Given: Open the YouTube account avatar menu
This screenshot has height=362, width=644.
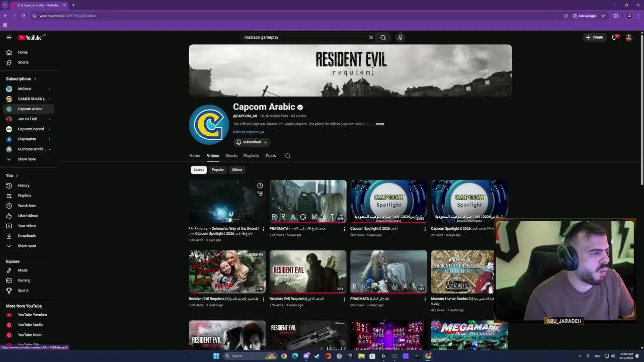Looking at the screenshot, I should (x=628, y=37).
